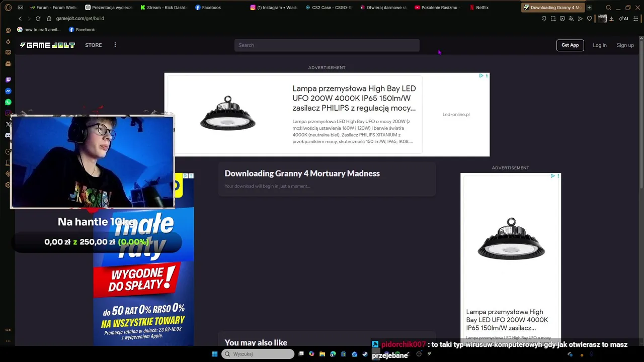
Task: Click the Get App button
Action: tap(570, 45)
